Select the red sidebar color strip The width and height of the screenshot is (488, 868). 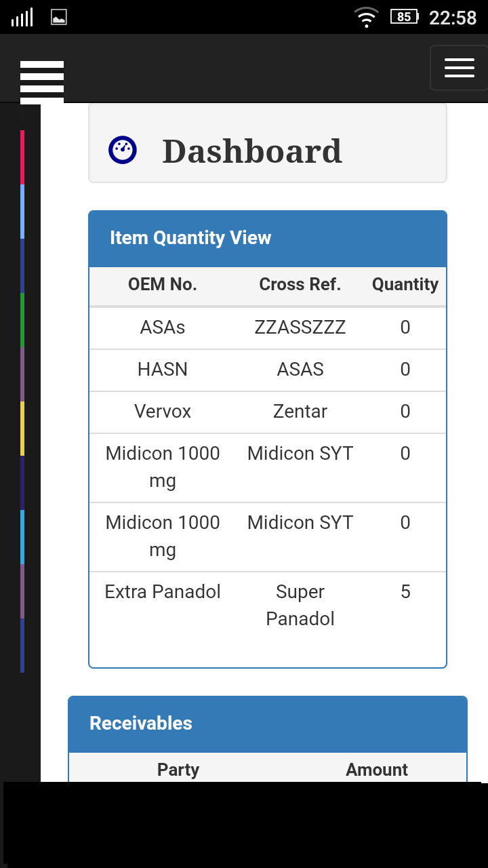click(x=22, y=157)
